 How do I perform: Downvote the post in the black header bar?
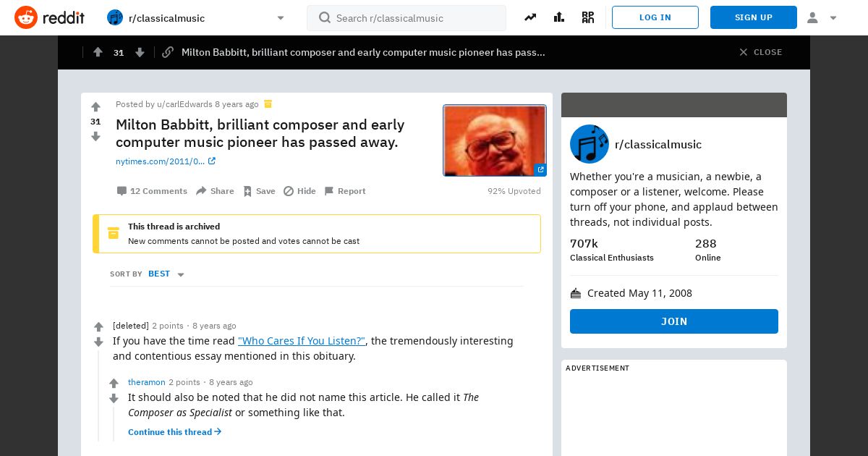[140, 52]
